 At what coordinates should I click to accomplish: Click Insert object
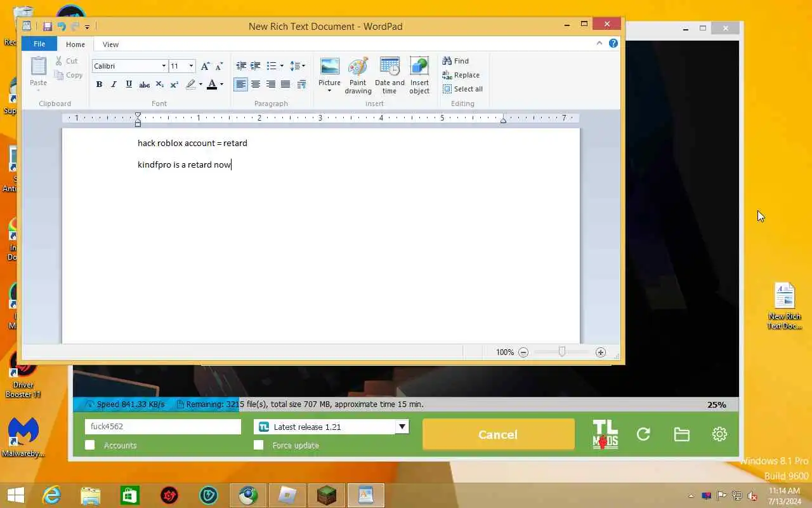419,76
